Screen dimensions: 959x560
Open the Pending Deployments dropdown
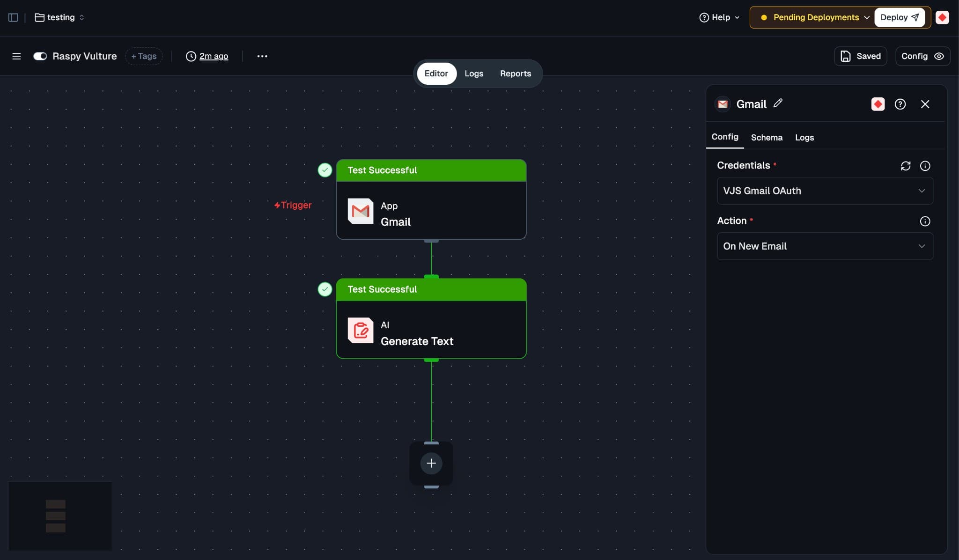point(815,17)
